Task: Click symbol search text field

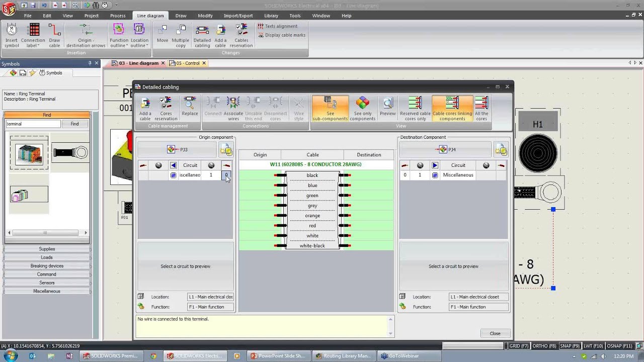Action: 33,124
